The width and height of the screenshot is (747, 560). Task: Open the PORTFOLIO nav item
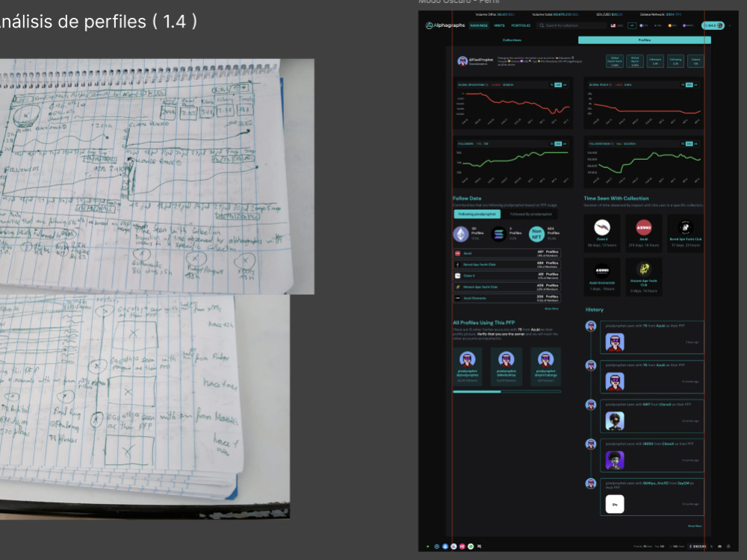tap(521, 25)
